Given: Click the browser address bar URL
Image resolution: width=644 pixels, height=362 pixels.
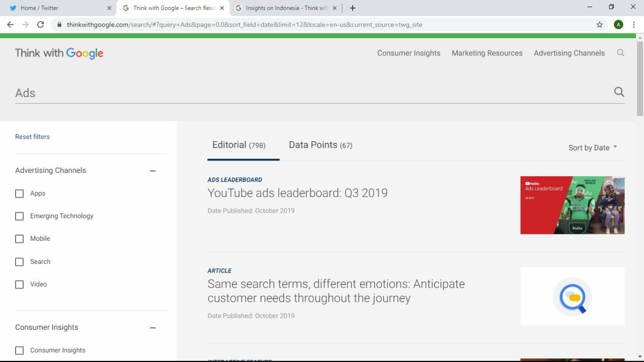Looking at the screenshot, I should [245, 25].
